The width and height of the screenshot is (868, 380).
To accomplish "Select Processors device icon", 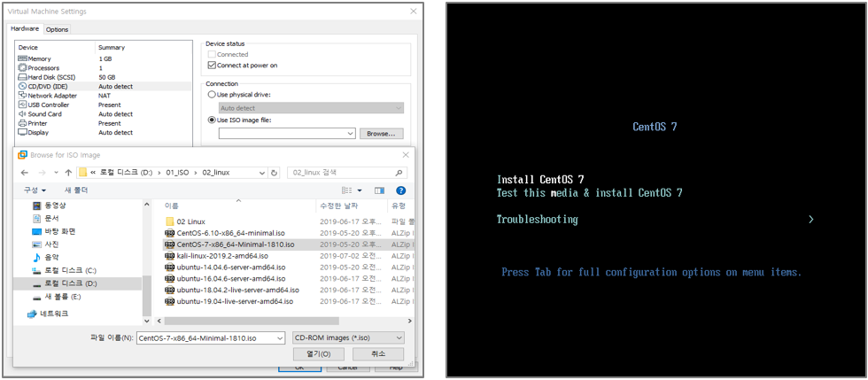I will (x=23, y=67).
